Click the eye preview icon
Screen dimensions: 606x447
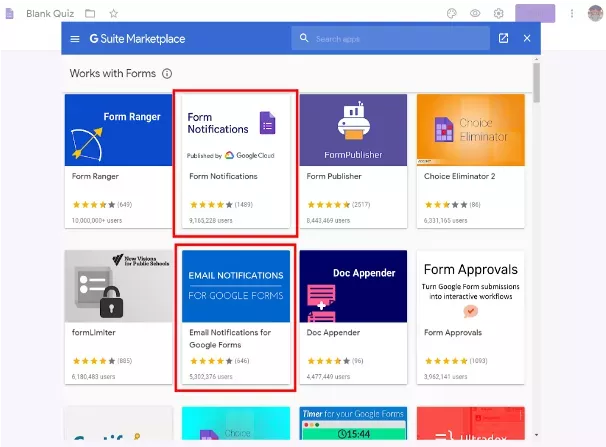[x=475, y=13]
